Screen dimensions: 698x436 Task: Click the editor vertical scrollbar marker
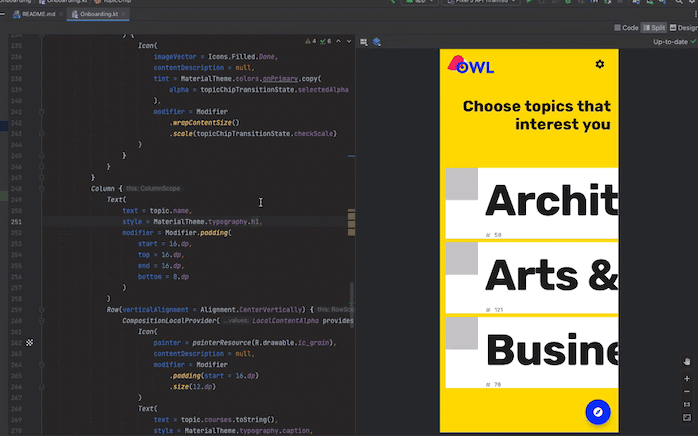tap(351, 218)
